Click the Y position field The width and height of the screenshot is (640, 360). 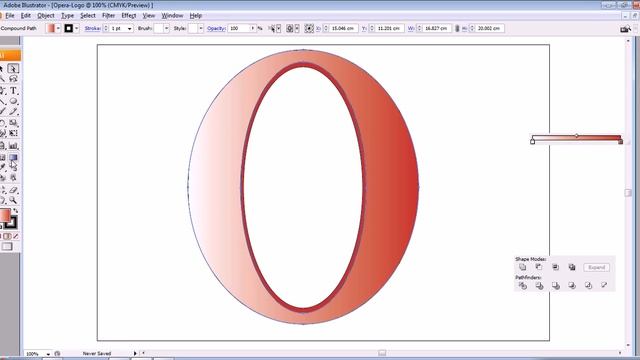[x=390, y=28]
